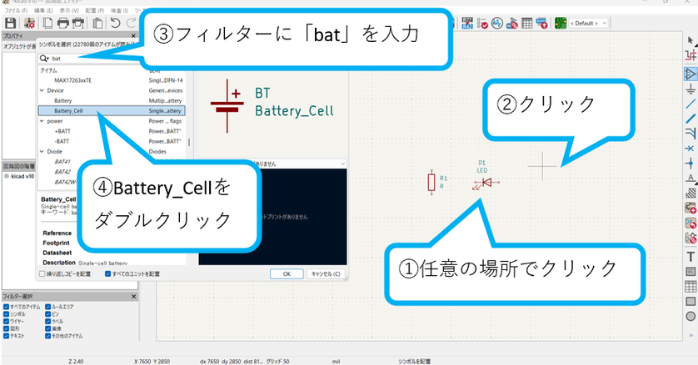Select the No-Connect flag tool
The height and width of the screenshot is (365, 698).
690,148
